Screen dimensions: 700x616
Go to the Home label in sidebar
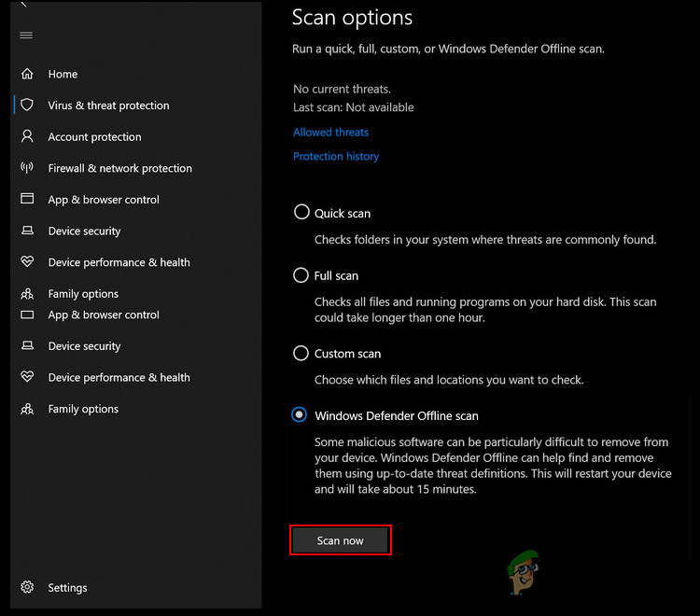(x=63, y=74)
